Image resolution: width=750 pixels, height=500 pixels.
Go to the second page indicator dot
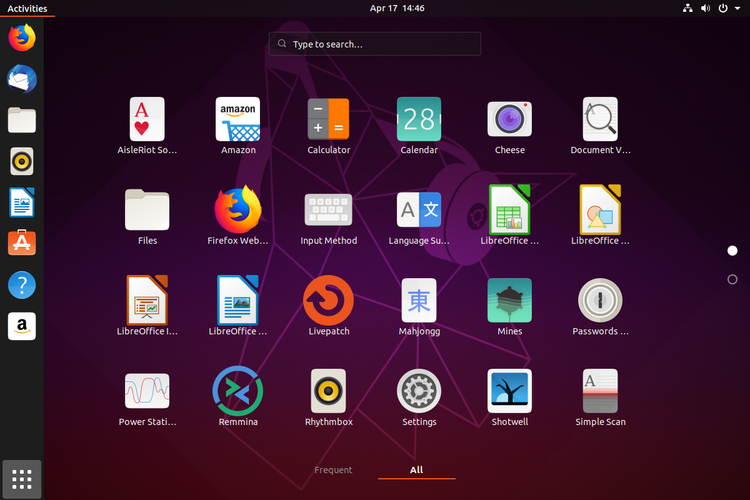coord(732,279)
